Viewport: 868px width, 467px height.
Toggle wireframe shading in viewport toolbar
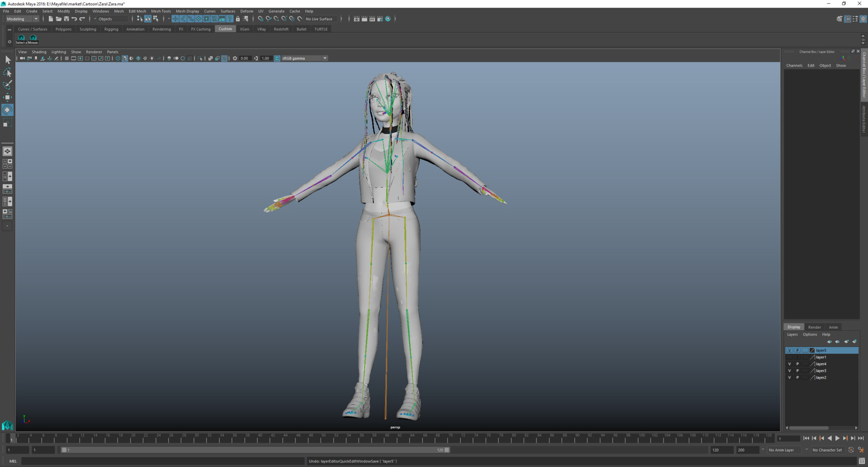(x=118, y=58)
